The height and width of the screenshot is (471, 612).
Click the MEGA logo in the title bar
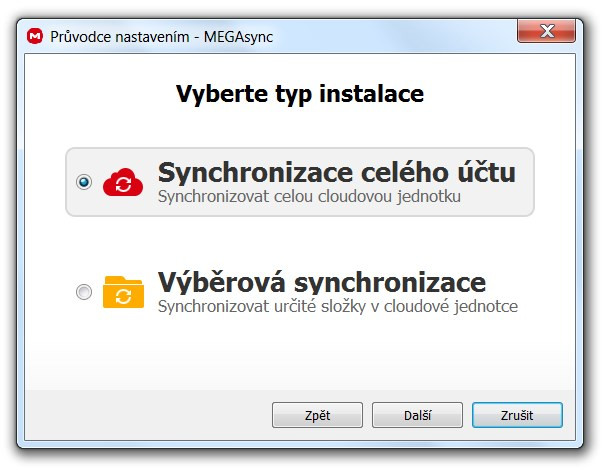35,36
